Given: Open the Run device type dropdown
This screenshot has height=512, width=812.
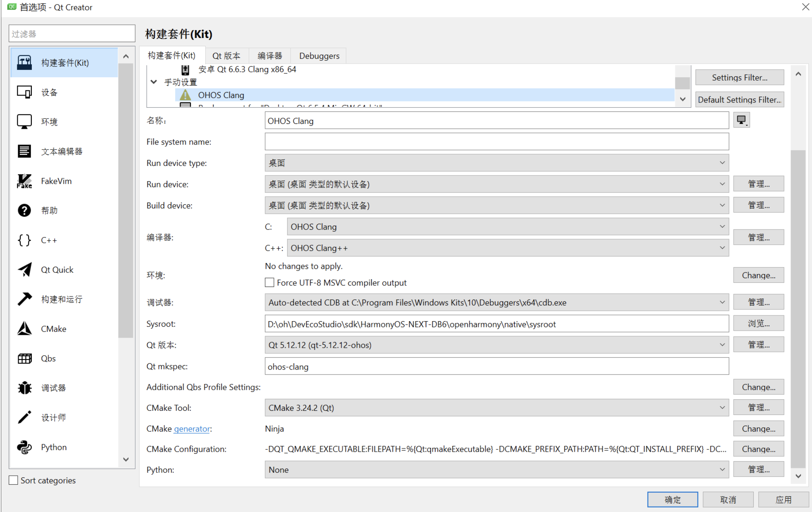Looking at the screenshot, I should [496, 163].
